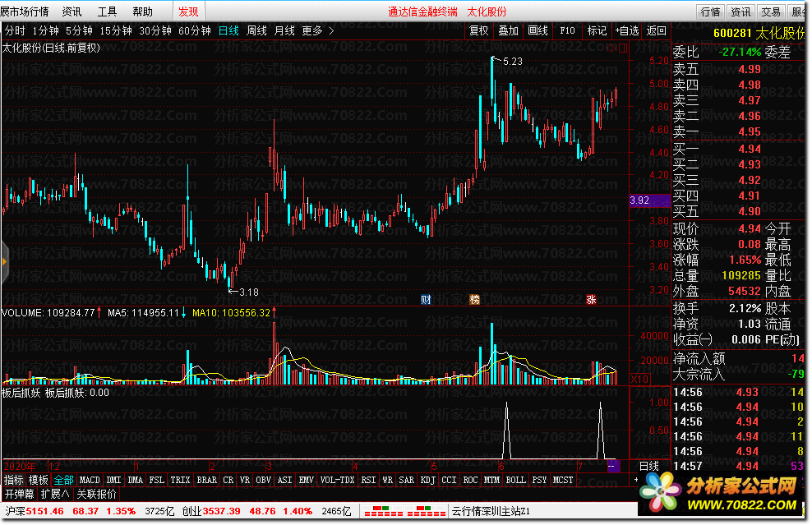Select the 模板 template tab
Screen dimensions: 812x525
point(39,480)
